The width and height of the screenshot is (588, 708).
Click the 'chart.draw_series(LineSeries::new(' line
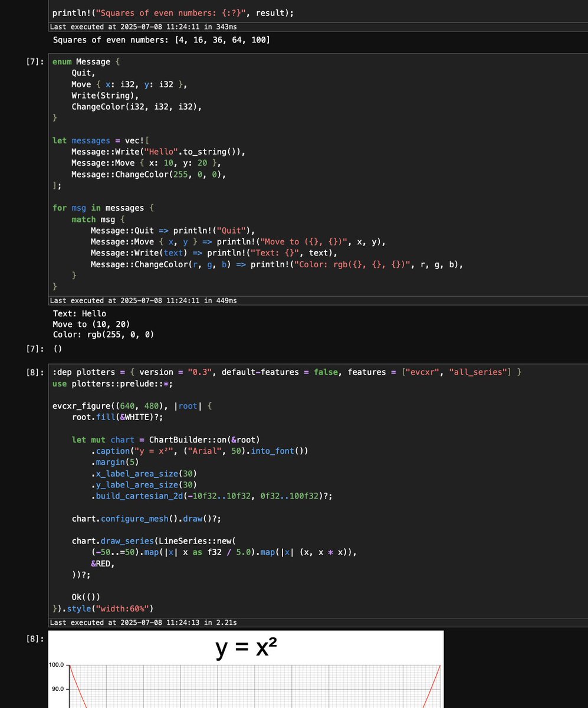pyautogui.click(x=154, y=541)
